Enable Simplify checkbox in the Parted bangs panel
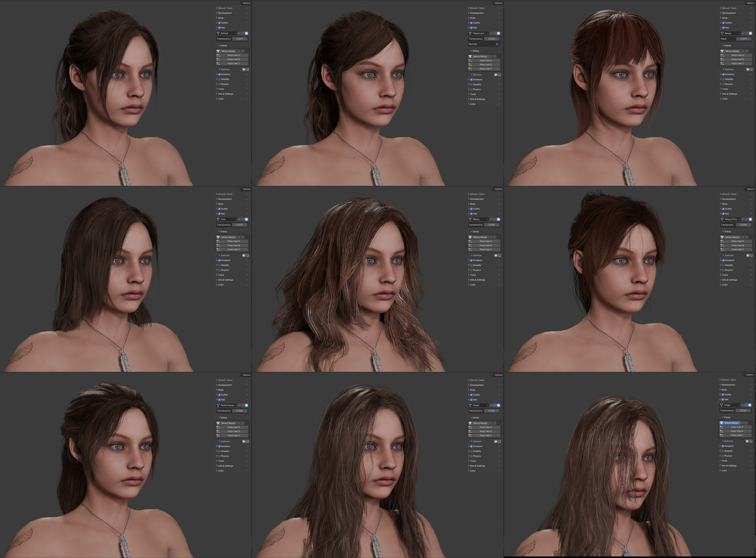The image size is (756, 558). point(219,451)
